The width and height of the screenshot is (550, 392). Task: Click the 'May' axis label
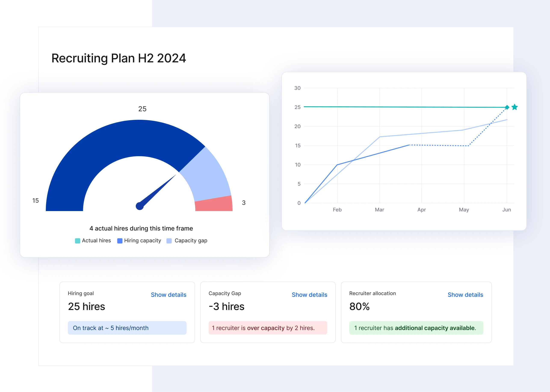pos(464,210)
